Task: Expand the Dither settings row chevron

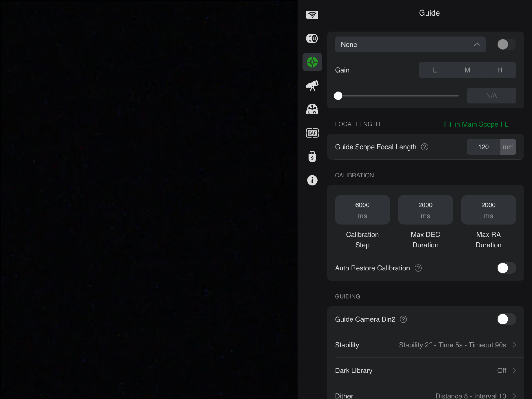Action: tap(514, 396)
